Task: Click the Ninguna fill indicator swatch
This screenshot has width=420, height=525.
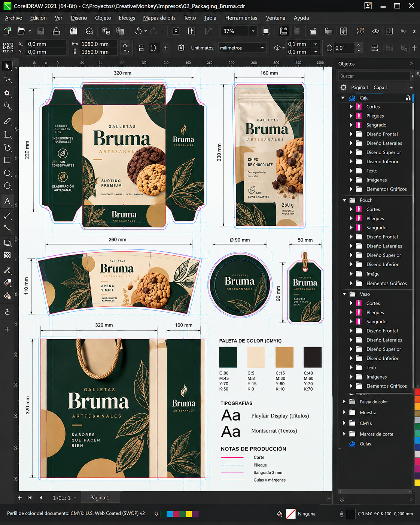Action: click(x=291, y=514)
